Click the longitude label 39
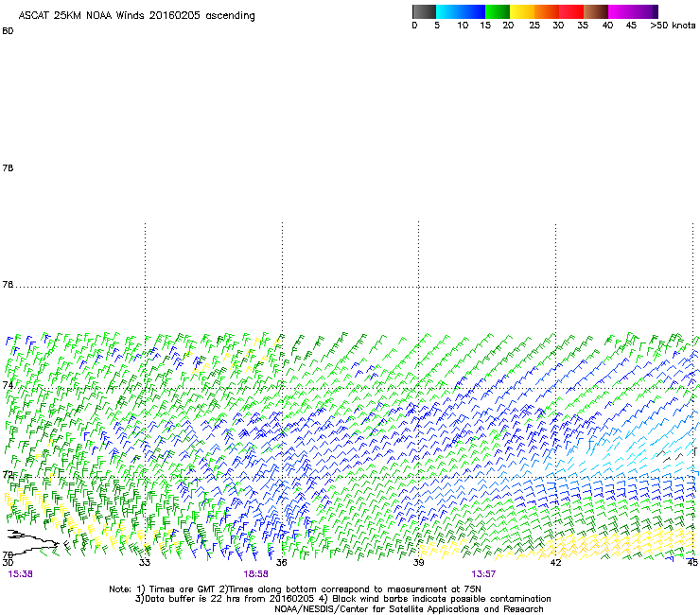This screenshot has height=615, width=700. [418, 562]
